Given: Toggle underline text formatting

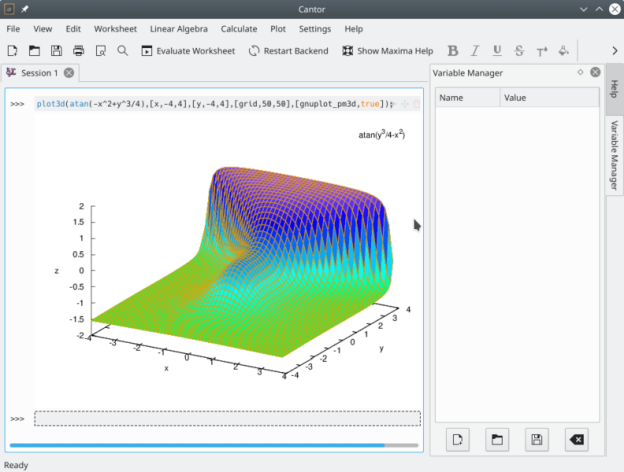Looking at the screenshot, I should (497, 50).
